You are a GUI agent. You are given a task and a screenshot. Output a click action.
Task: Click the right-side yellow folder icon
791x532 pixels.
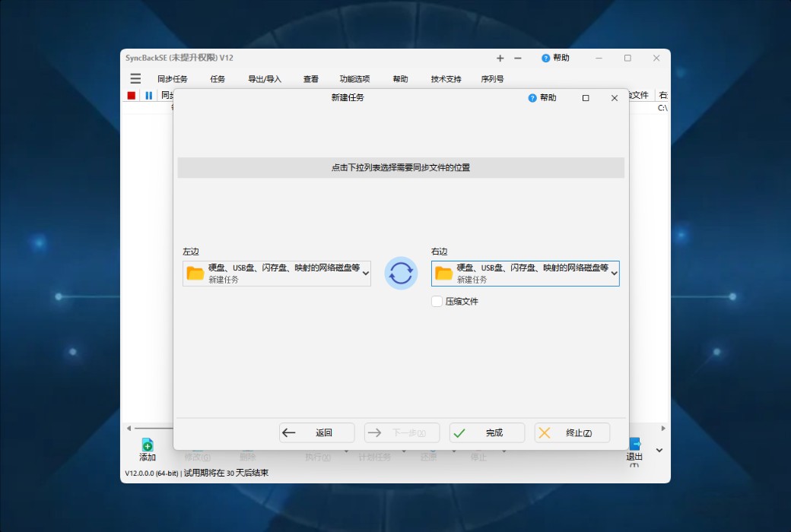(443, 273)
